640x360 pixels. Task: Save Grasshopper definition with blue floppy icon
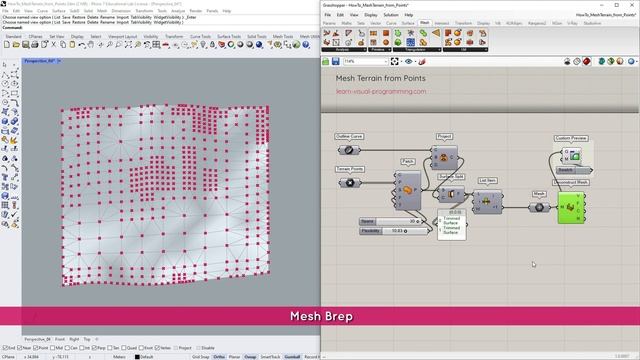336,62
